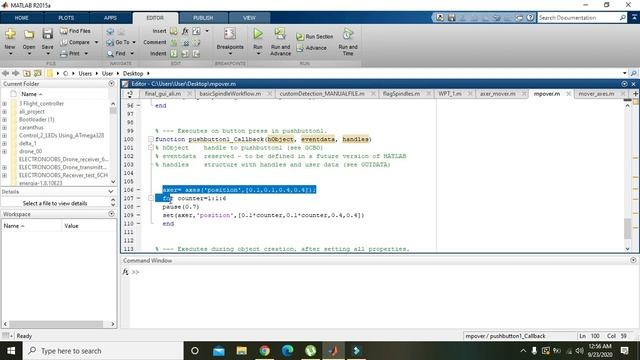This screenshot has width=640, height=360.
Task: Open Windows Start menu
Action: point(11,351)
